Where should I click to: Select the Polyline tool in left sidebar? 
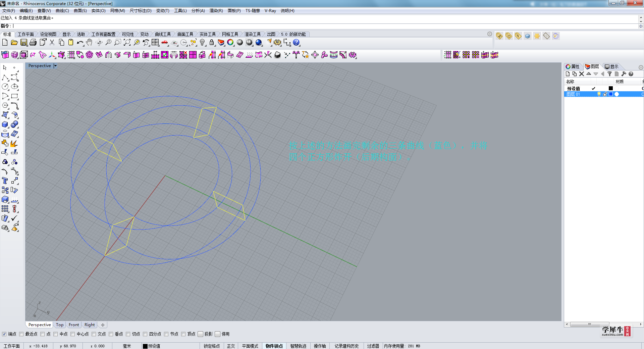point(5,78)
